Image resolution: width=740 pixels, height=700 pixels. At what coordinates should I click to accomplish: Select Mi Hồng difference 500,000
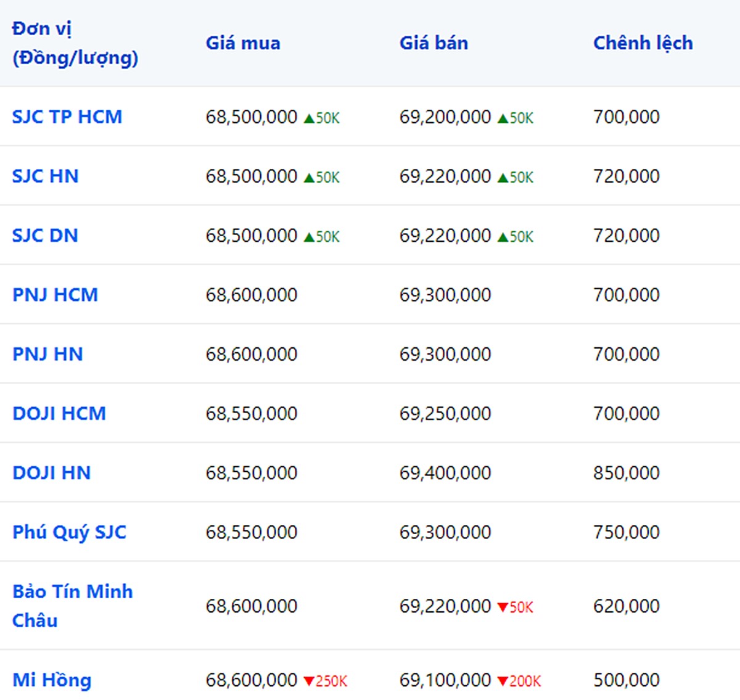(627, 680)
